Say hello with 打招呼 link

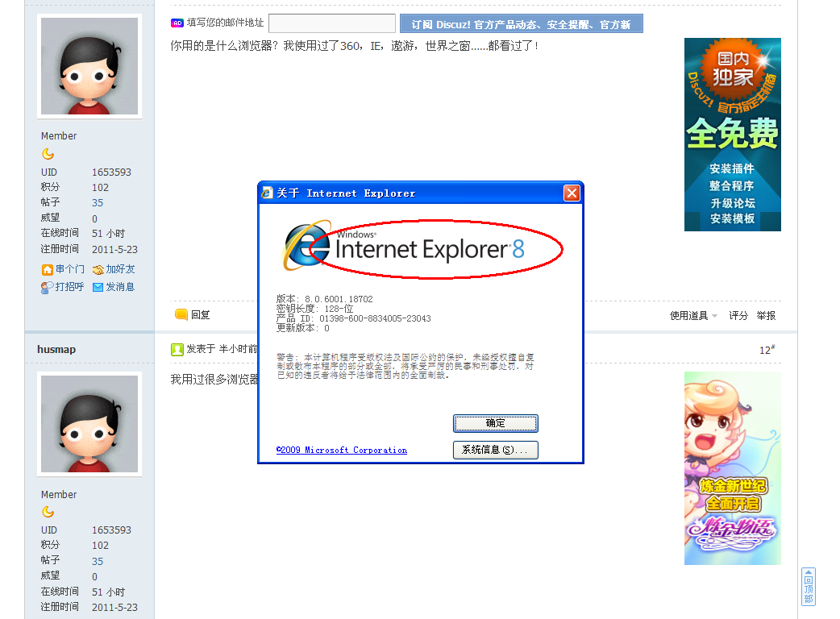69,286
